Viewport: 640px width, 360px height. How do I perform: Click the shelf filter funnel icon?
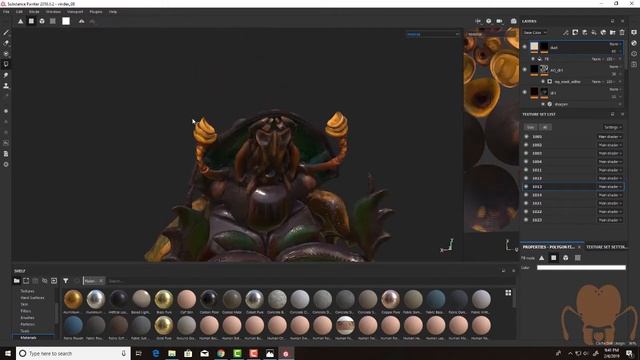click(66, 281)
